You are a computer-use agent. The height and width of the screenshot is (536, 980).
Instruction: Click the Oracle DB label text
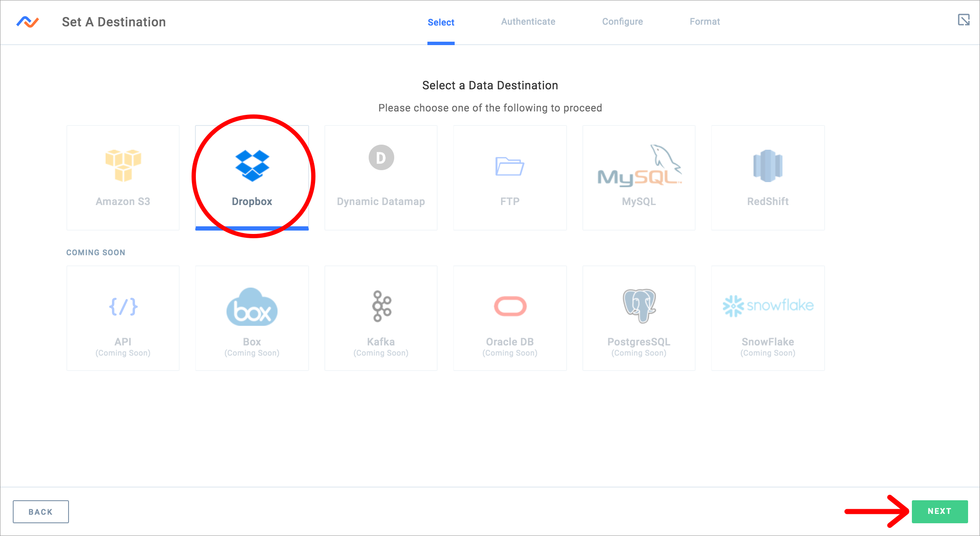pyautogui.click(x=510, y=342)
